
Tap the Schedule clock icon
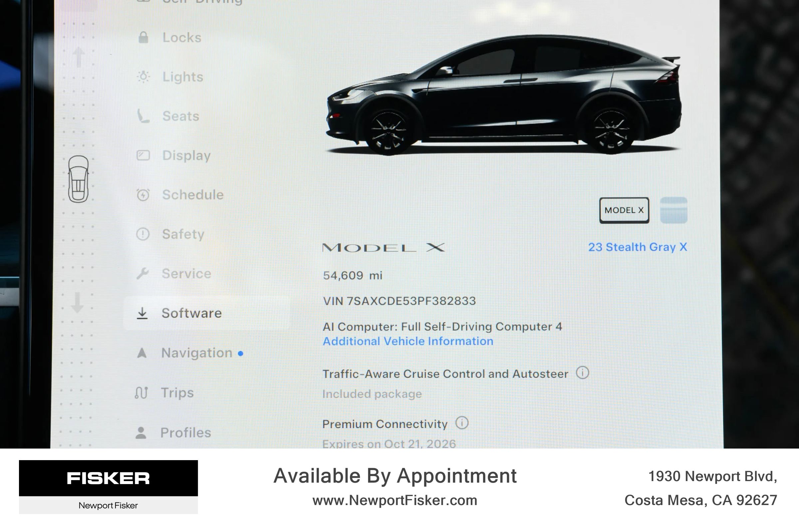coord(143,195)
